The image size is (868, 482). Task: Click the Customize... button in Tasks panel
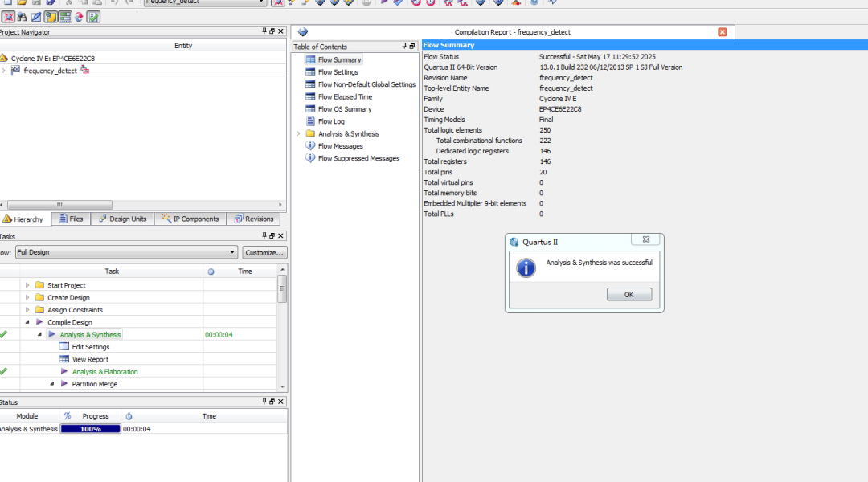click(x=264, y=252)
